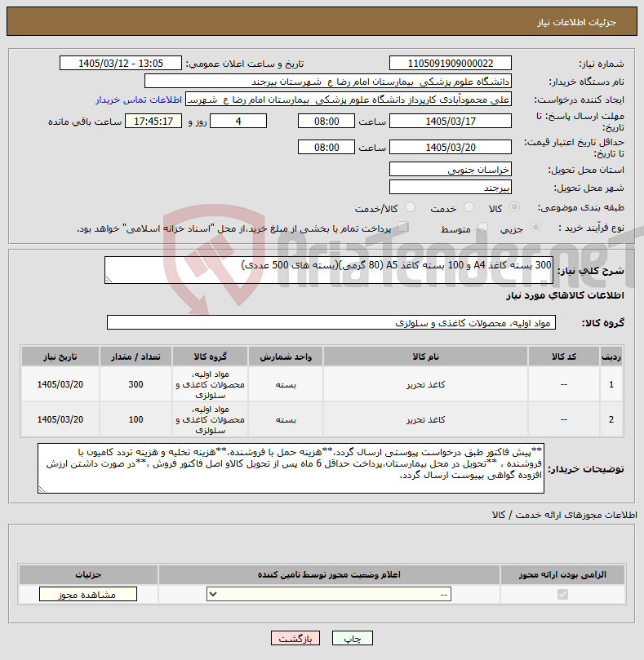Screen dimensions: 644x660
Task: Click the quantity 100 cell
Action: tap(135, 419)
